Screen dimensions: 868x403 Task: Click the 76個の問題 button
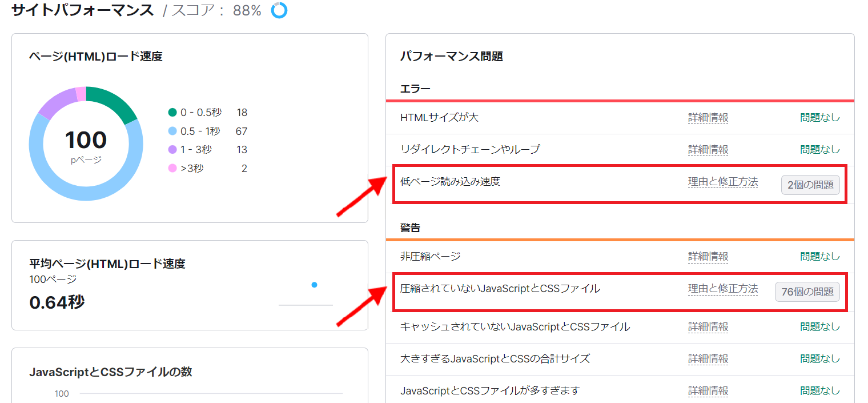pyautogui.click(x=807, y=292)
